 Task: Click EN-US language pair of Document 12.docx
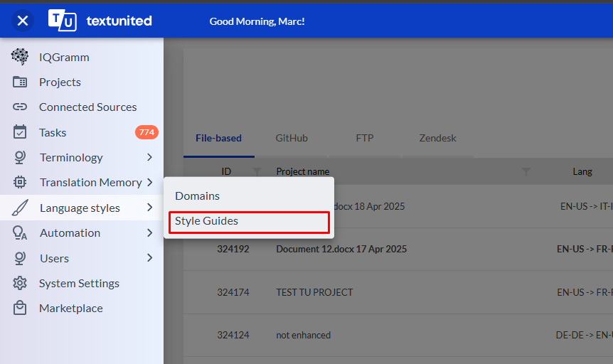[x=585, y=249]
